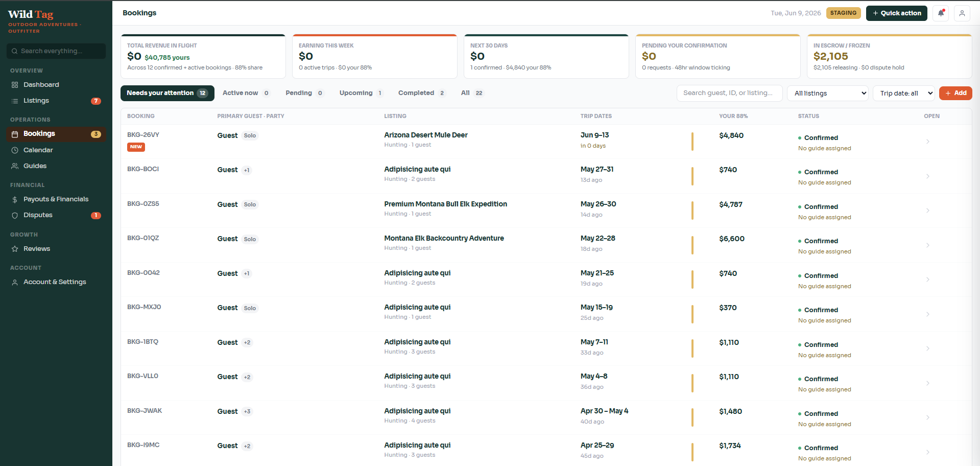The height and width of the screenshot is (466, 980).
Task: Click the Quick action button
Action: (x=897, y=13)
